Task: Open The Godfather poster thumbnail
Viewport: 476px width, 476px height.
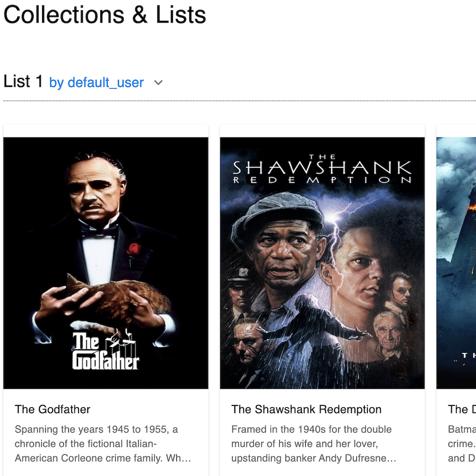Action: coord(105,263)
